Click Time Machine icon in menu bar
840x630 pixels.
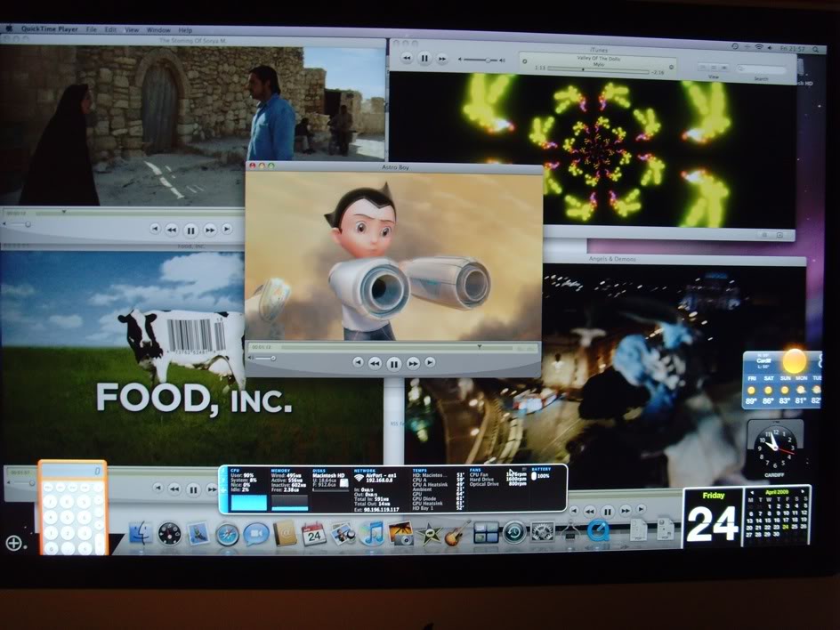pos(735,46)
